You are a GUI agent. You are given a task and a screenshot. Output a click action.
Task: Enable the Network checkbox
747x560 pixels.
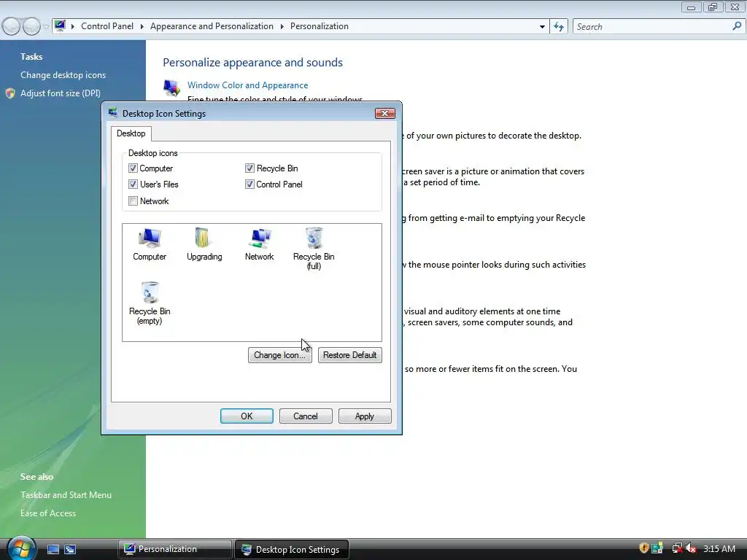point(133,201)
